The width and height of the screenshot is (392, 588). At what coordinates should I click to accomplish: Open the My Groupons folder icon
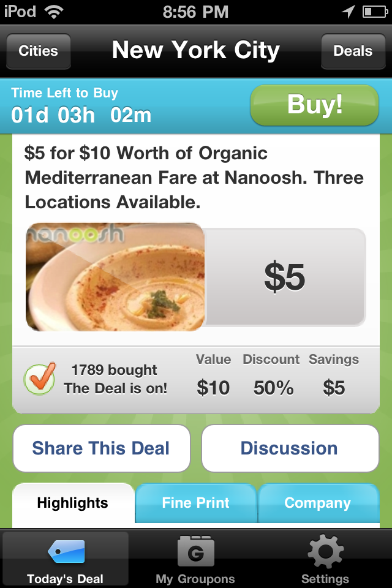(x=195, y=551)
